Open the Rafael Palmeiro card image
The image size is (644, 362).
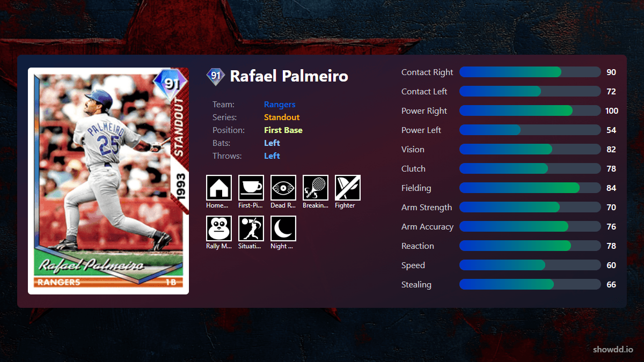pos(108,181)
